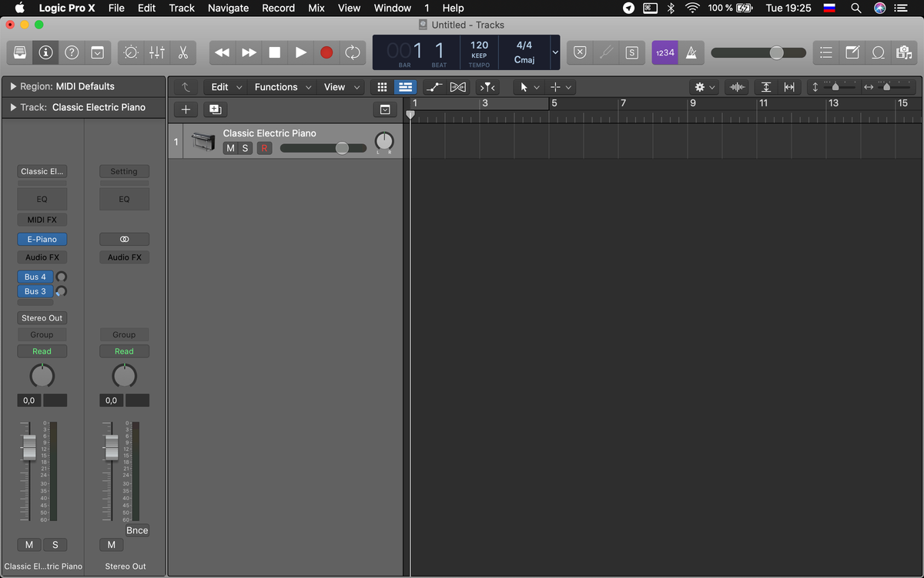This screenshot has height=578, width=924.
Task: Click the Horizontal Auto Zoom icon
Action: point(789,87)
